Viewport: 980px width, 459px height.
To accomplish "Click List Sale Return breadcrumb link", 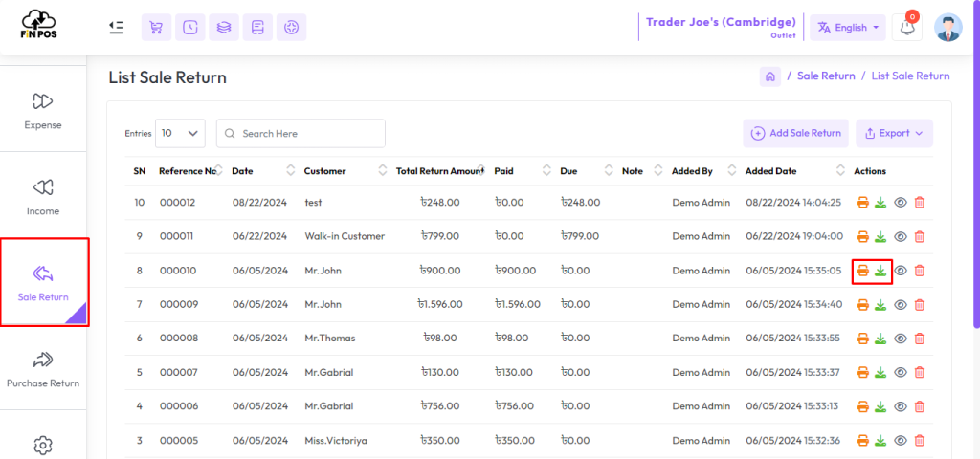I will pyautogui.click(x=911, y=76).
